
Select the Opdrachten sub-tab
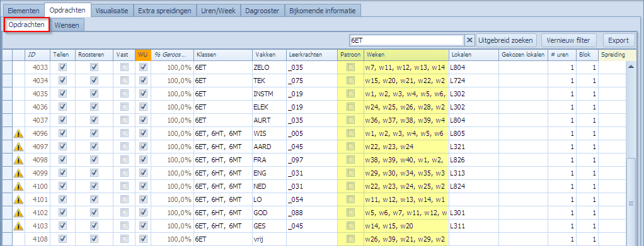pyautogui.click(x=26, y=25)
